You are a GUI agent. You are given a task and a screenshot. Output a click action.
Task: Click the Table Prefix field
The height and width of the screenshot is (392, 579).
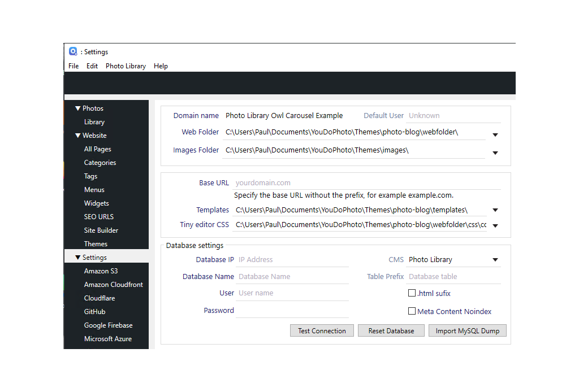click(x=453, y=277)
